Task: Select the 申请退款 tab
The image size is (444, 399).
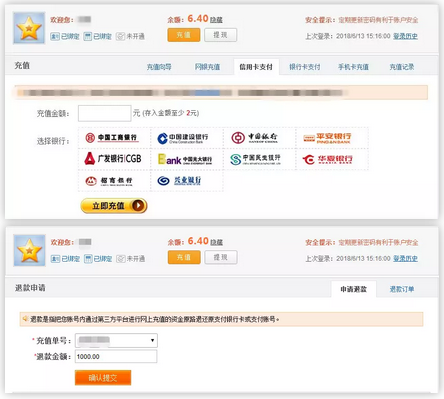Action: coord(354,289)
